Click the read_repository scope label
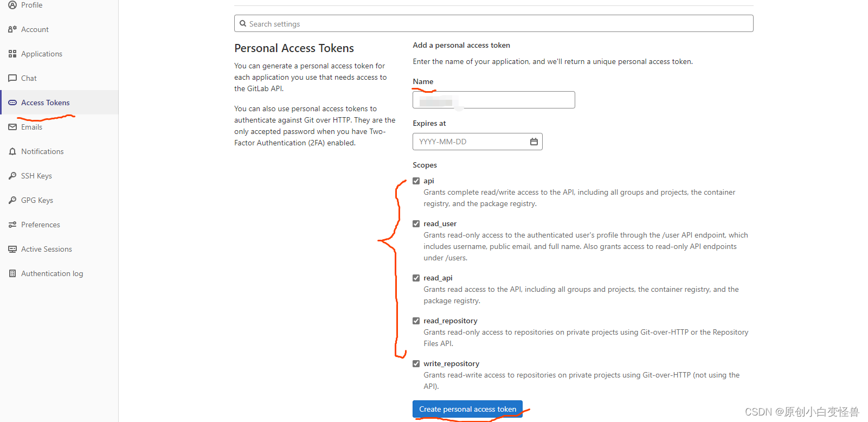The image size is (868, 422). point(451,321)
